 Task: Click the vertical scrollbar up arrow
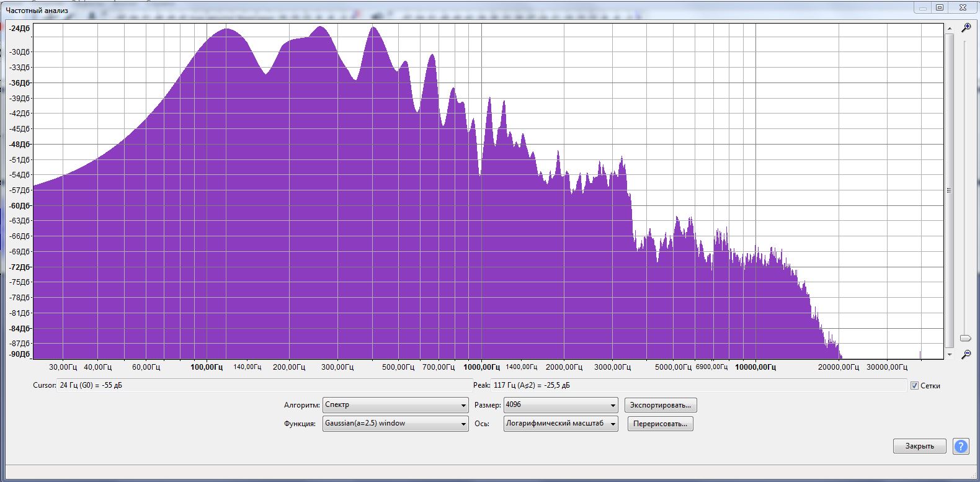(x=949, y=29)
